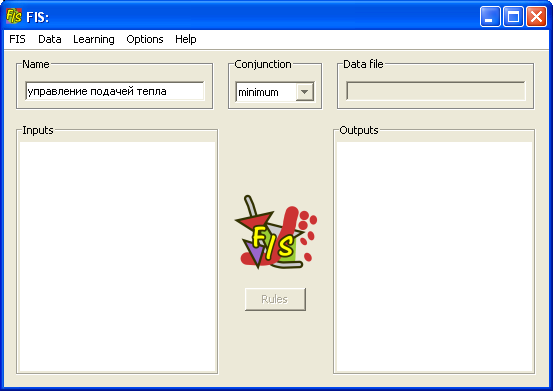Click the Data file field
Viewport: 553px width, 391px height.
pos(436,91)
